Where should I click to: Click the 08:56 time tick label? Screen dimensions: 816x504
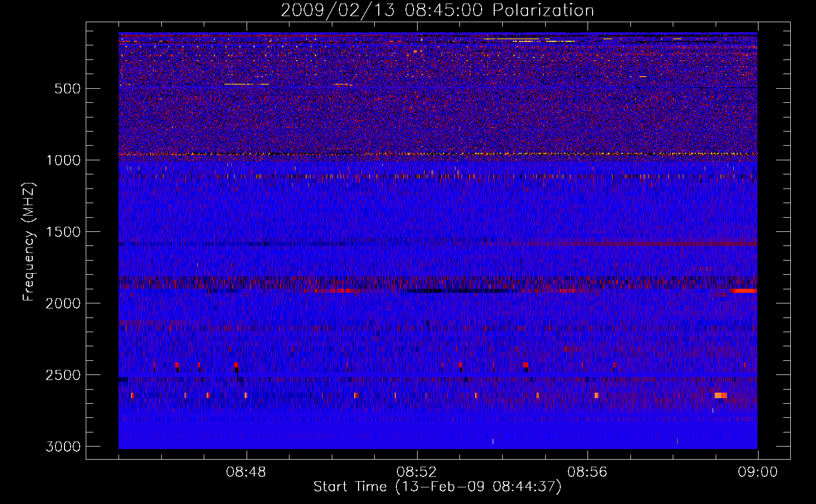point(587,472)
